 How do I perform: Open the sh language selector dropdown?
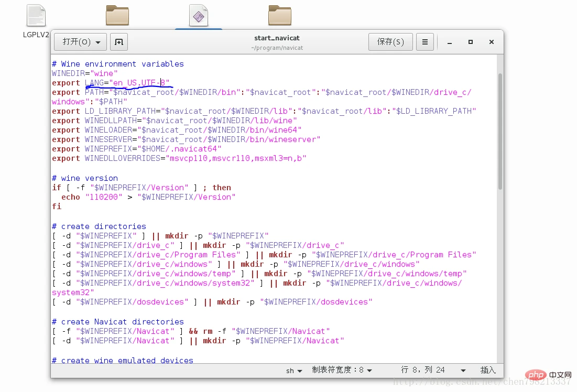294,371
